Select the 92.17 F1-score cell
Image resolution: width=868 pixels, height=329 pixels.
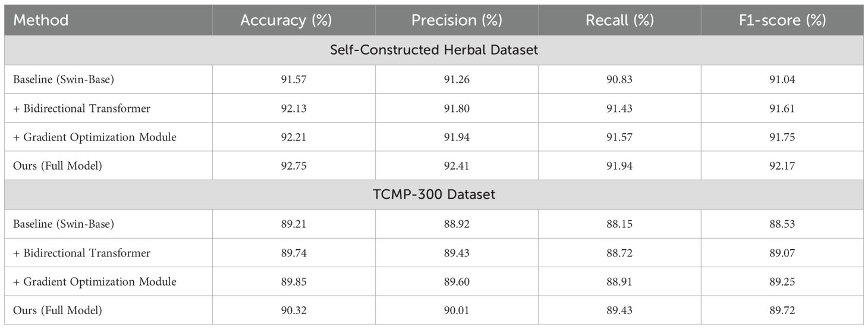782,166
